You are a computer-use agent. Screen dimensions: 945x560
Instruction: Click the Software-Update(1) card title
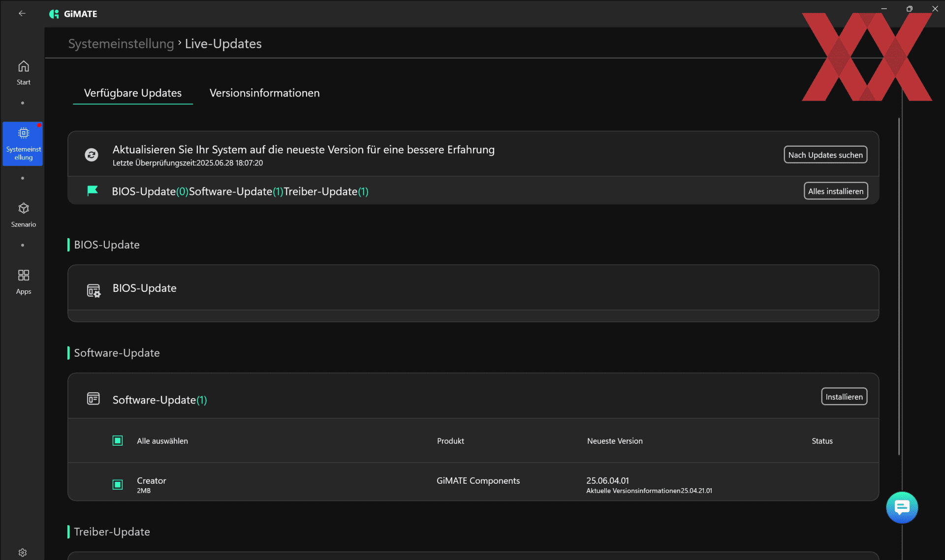pos(159,400)
